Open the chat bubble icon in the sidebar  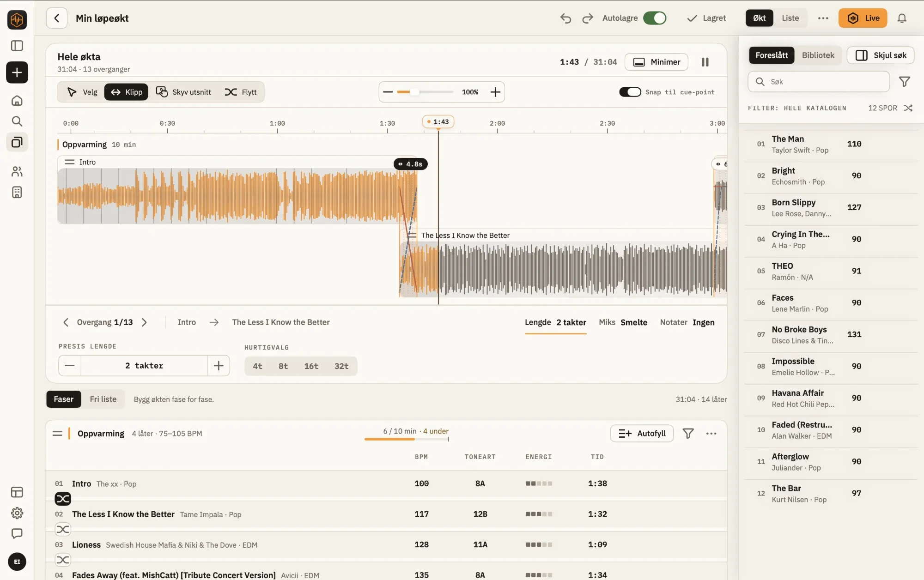[17, 533]
